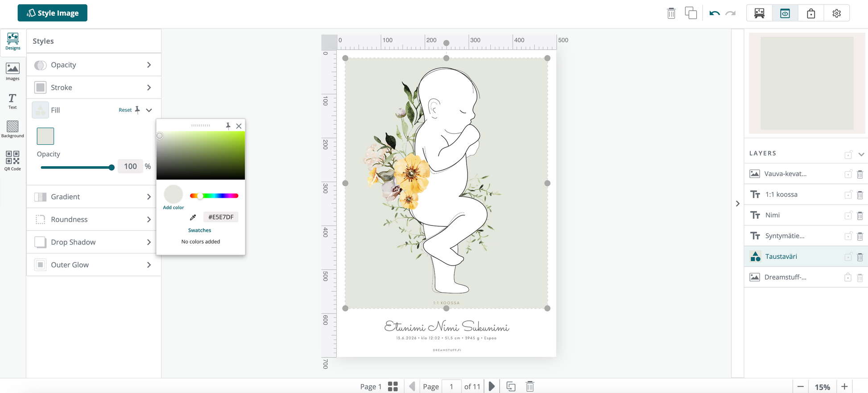
Task: Pin the Fill section
Action: pos(137,110)
